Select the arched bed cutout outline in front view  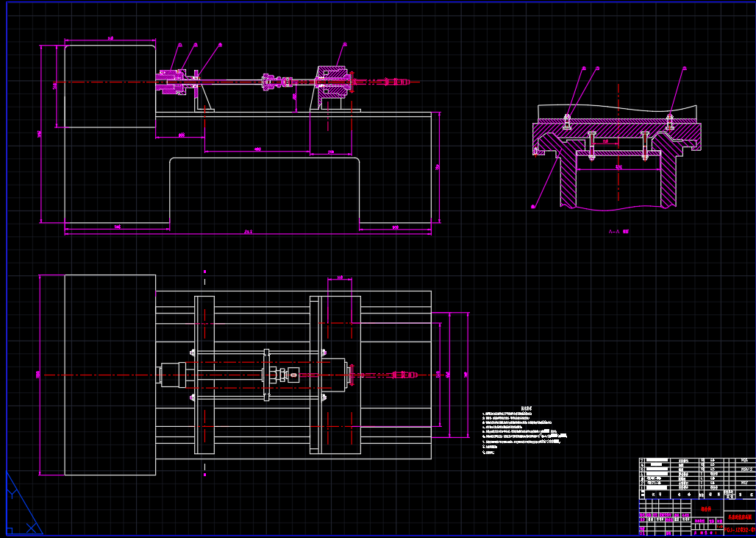tap(265, 158)
